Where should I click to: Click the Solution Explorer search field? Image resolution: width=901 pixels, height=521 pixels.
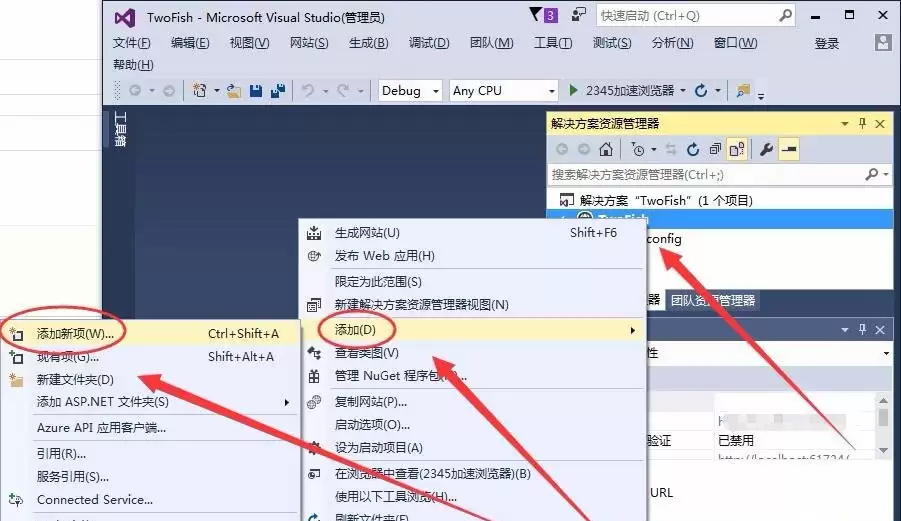point(720,175)
